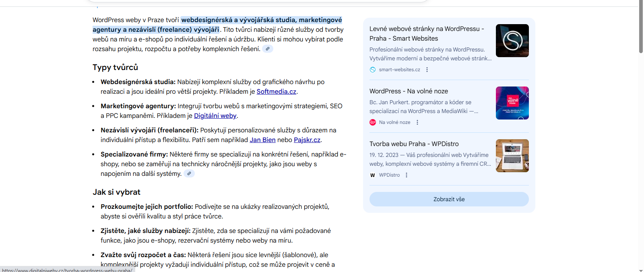This screenshot has height=272, width=644.
Task: Visit the Pajskr.cz link
Action: pyautogui.click(x=307, y=140)
